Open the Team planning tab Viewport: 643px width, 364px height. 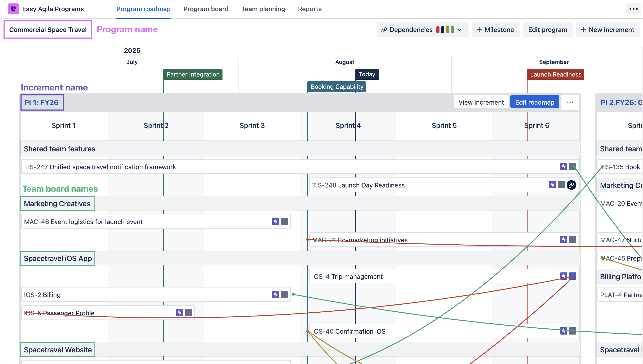coord(263,9)
